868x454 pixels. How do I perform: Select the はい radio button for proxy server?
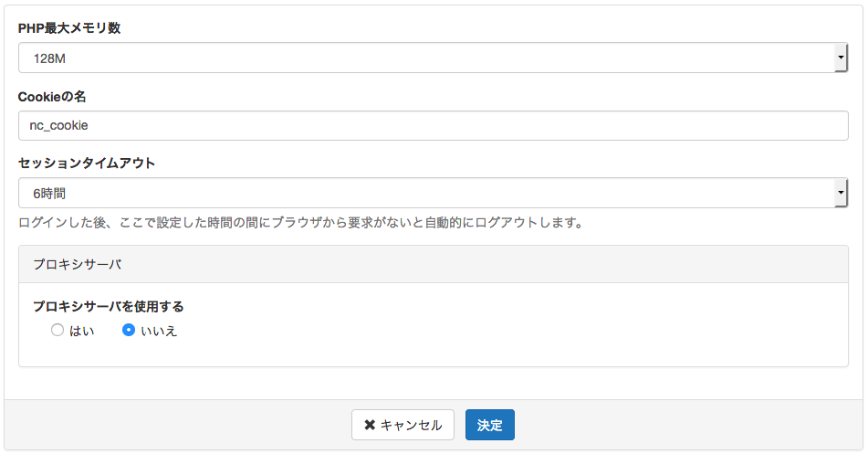(x=58, y=331)
